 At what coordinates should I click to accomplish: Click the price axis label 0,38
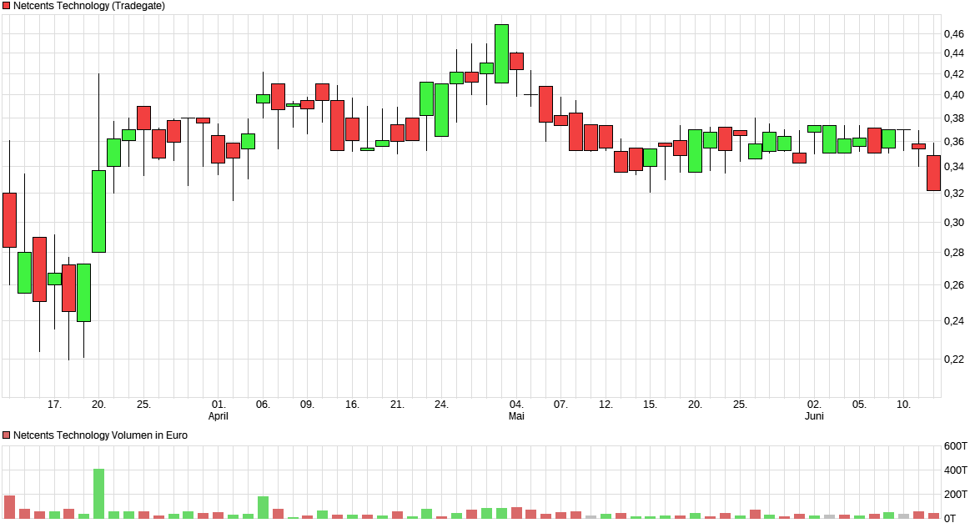(954, 118)
